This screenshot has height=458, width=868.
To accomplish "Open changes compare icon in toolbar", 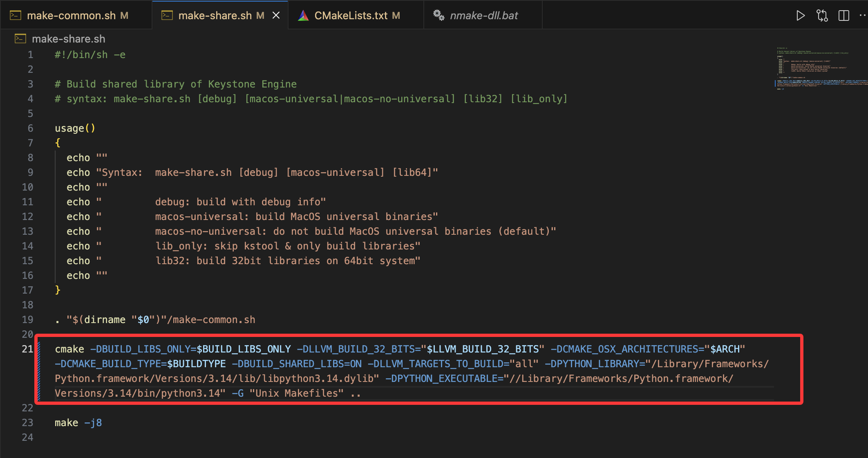I will 822,16.
